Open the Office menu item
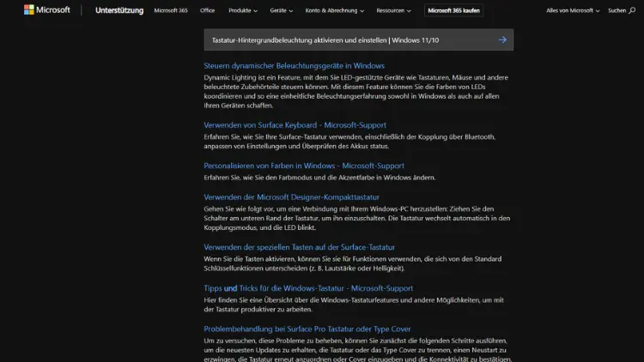The image size is (644, 362). click(208, 10)
